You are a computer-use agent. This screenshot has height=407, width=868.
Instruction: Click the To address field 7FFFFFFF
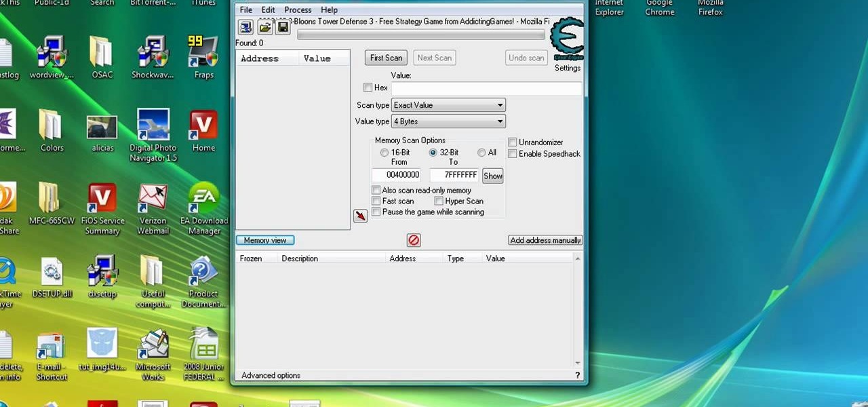tap(454, 175)
